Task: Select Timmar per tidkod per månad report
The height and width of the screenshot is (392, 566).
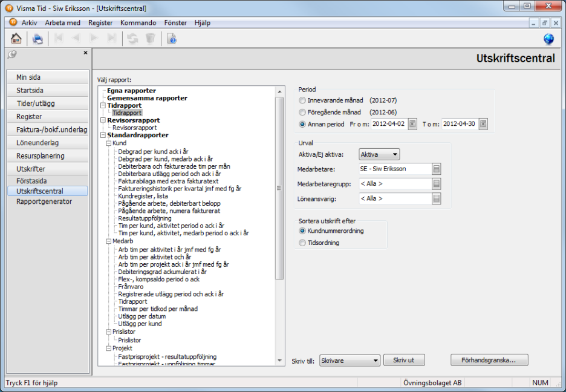Action: (158, 309)
